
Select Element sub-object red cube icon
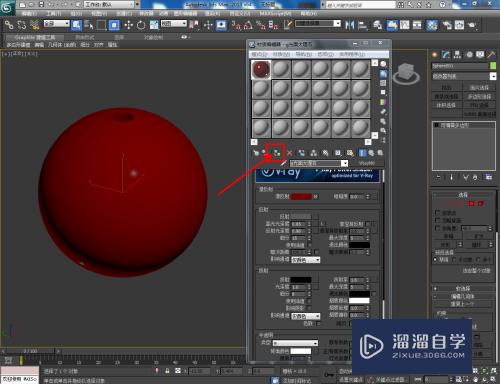point(480,203)
